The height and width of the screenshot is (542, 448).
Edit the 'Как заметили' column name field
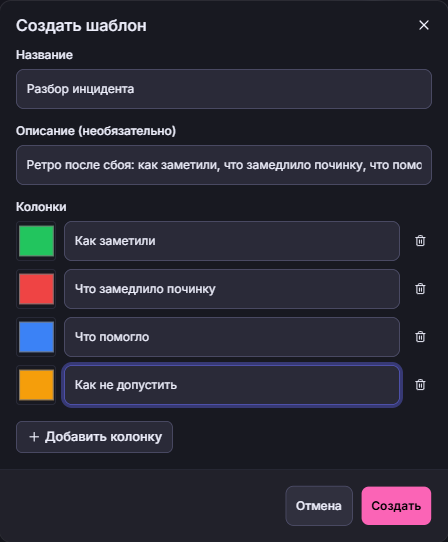pyautogui.click(x=232, y=241)
